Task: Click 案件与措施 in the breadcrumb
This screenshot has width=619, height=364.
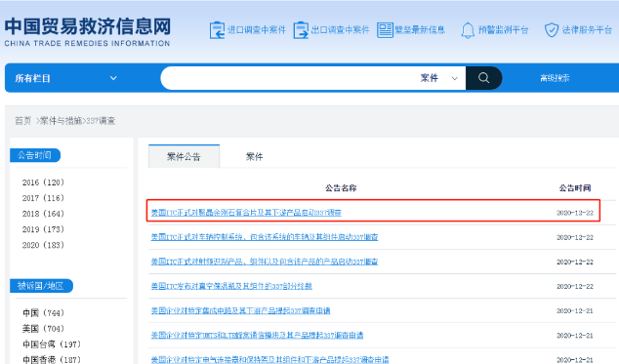Action: [61, 121]
